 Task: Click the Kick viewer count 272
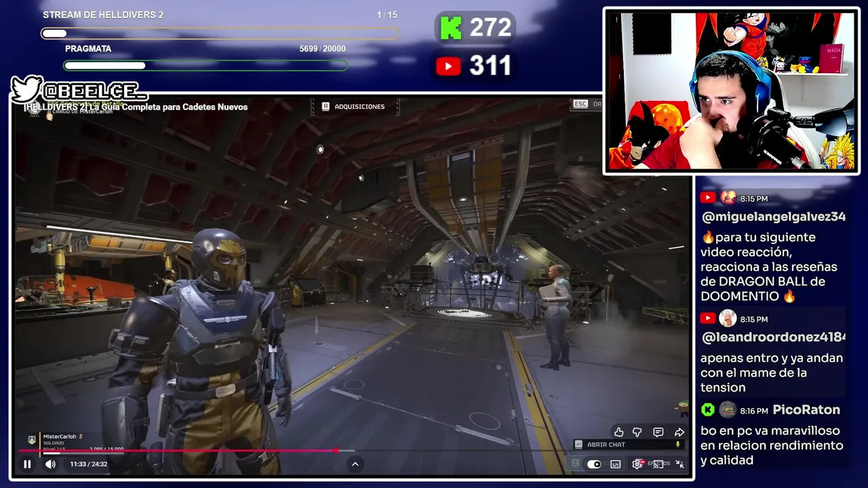tap(490, 28)
